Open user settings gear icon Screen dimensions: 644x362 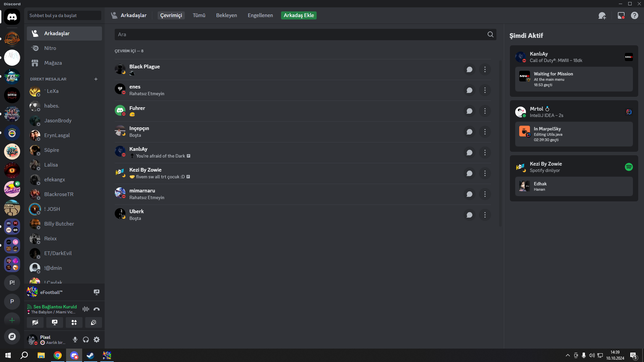97,340
